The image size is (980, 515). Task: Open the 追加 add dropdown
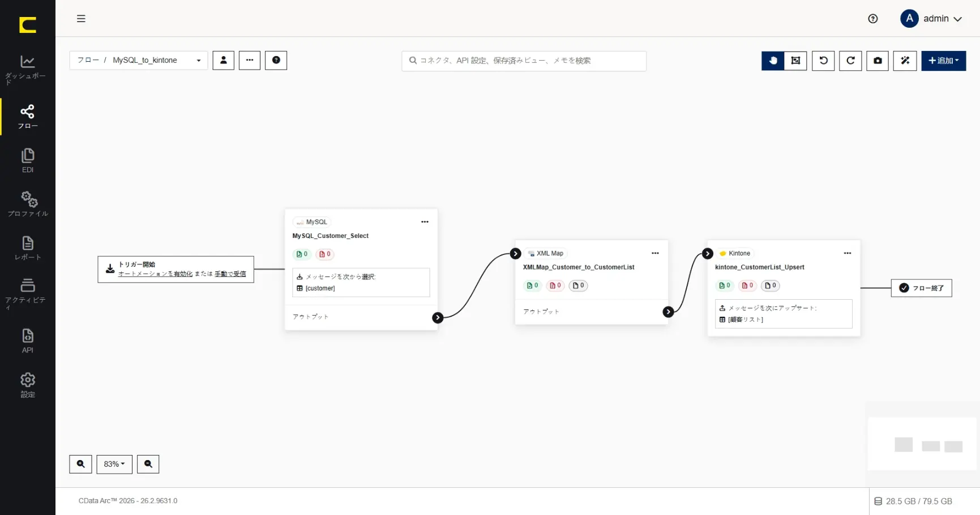(x=944, y=61)
